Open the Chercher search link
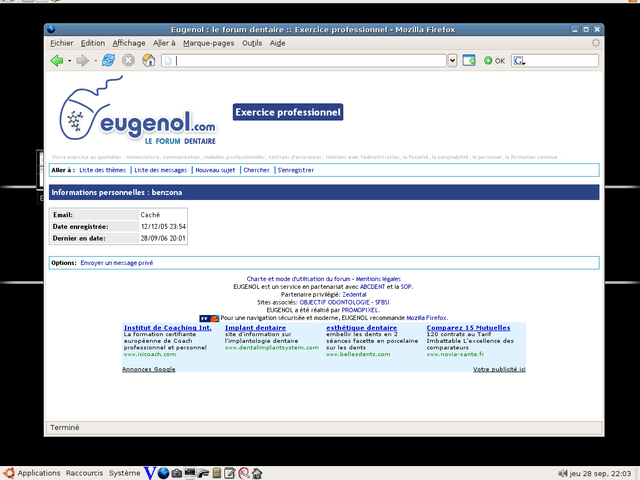Screen dimensions: 640x480 click(x=256, y=170)
